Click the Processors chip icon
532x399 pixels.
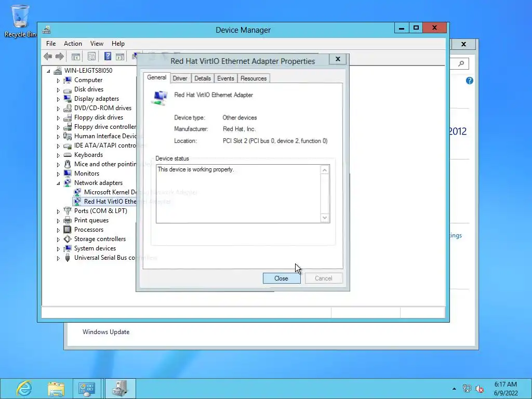(x=68, y=229)
